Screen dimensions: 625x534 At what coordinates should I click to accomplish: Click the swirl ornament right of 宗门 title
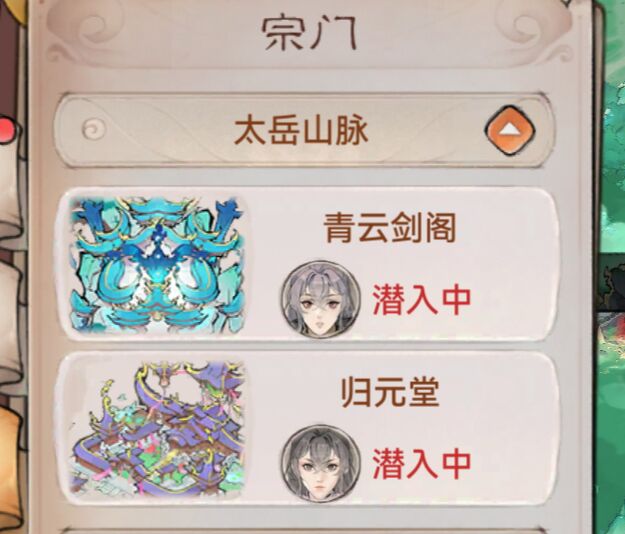coord(533,30)
